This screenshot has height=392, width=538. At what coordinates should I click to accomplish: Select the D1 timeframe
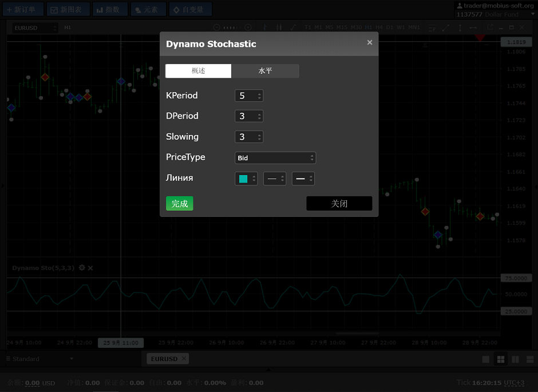click(x=390, y=27)
